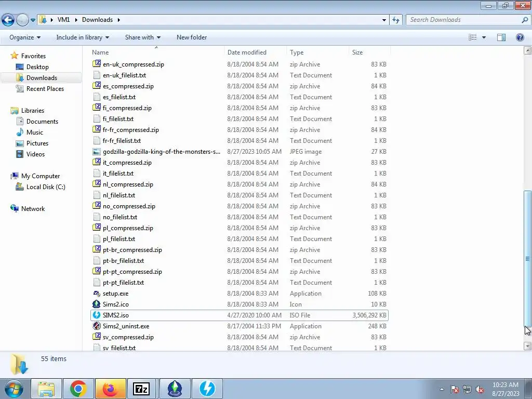Select file name pl_filelist.txt

(x=119, y=239)
